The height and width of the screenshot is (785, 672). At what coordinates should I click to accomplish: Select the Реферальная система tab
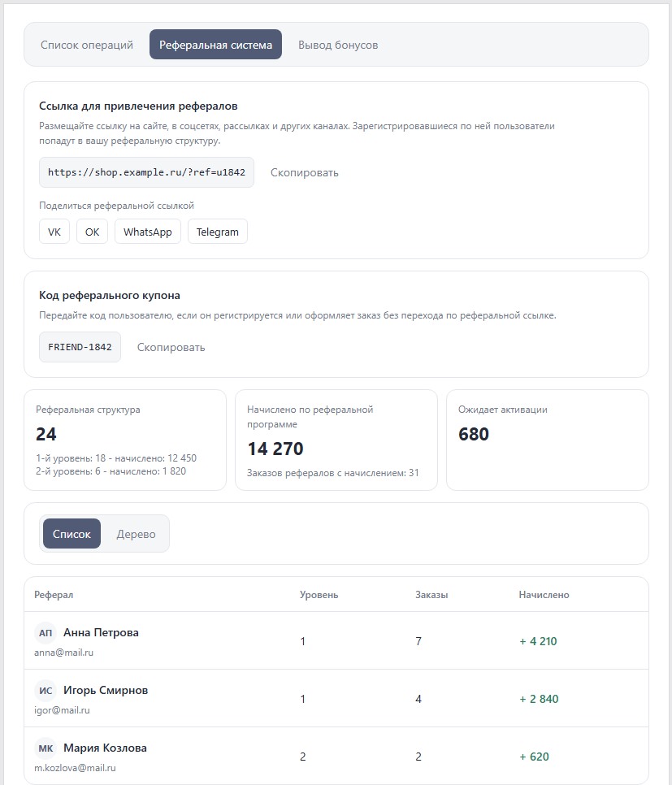[215, 45]
